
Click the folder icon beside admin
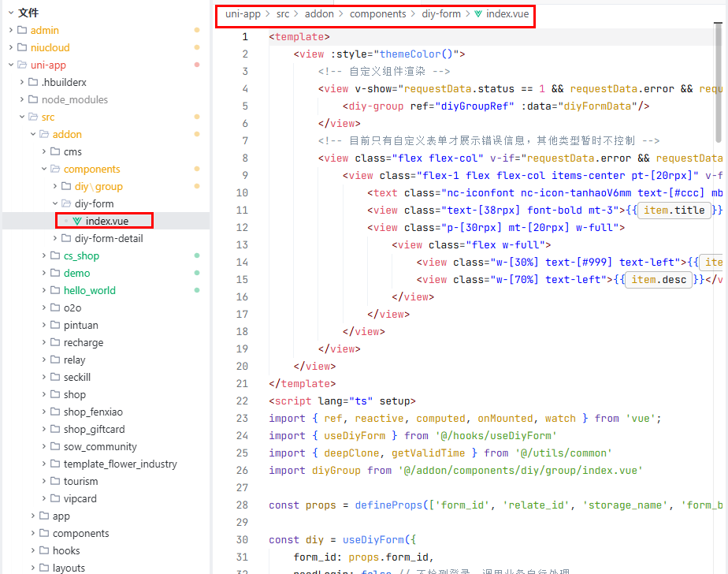[22, 30]
